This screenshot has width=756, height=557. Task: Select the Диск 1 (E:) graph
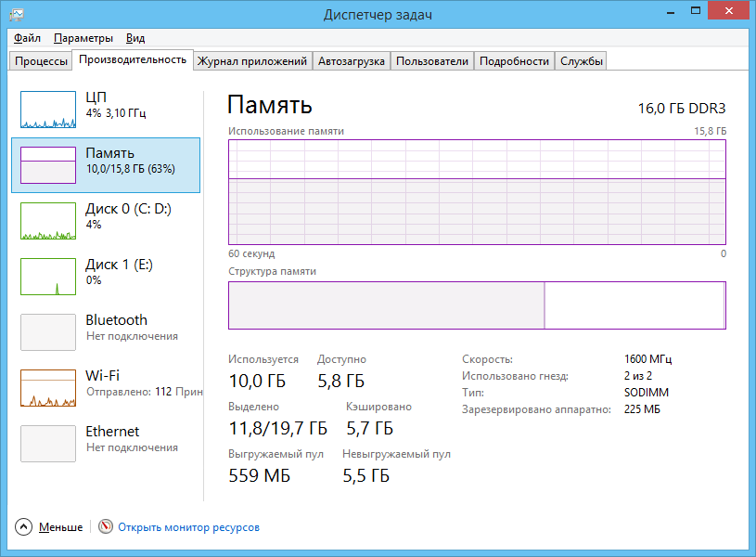48,277
